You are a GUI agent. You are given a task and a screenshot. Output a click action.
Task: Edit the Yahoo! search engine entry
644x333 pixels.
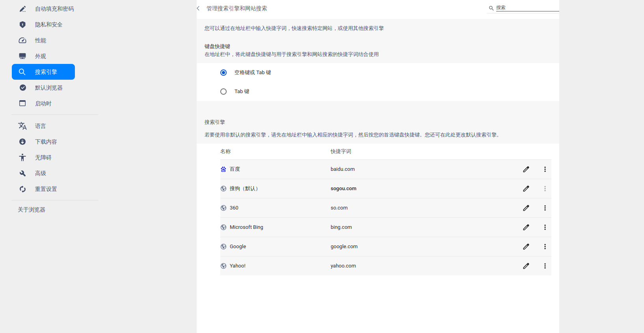(526, 266)
